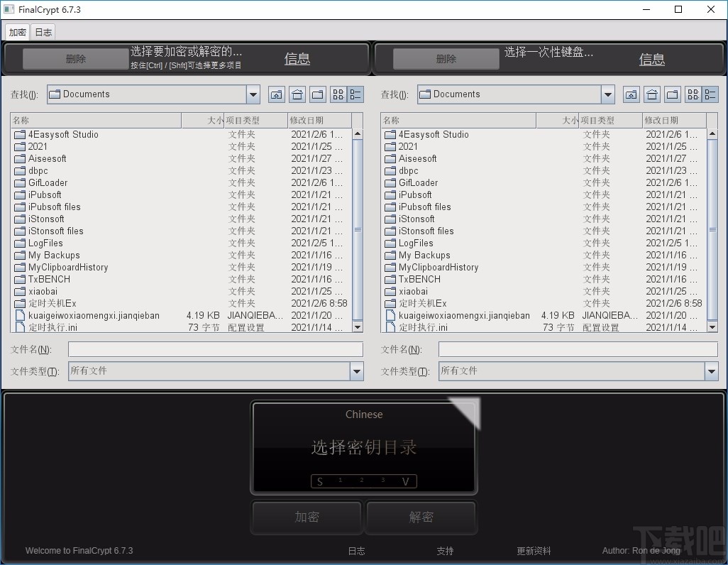Move the message speed slider to V

(405, 481)
